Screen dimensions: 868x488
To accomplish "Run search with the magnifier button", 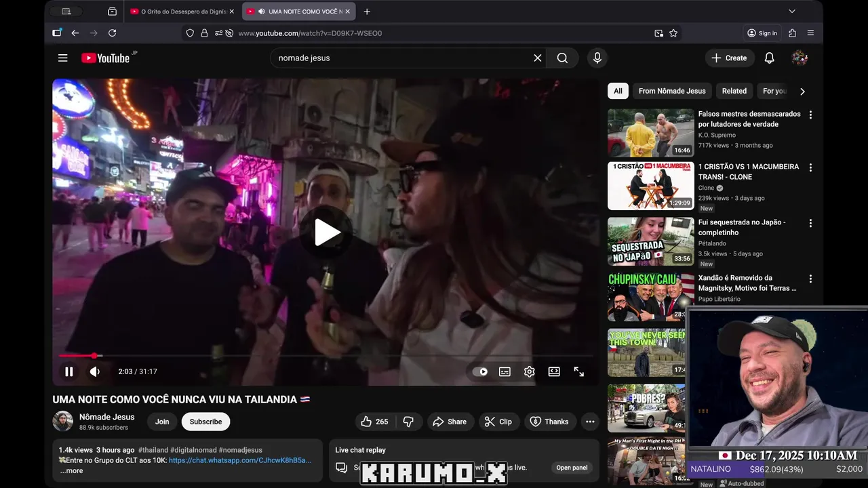I will click(x=562, y=58).
